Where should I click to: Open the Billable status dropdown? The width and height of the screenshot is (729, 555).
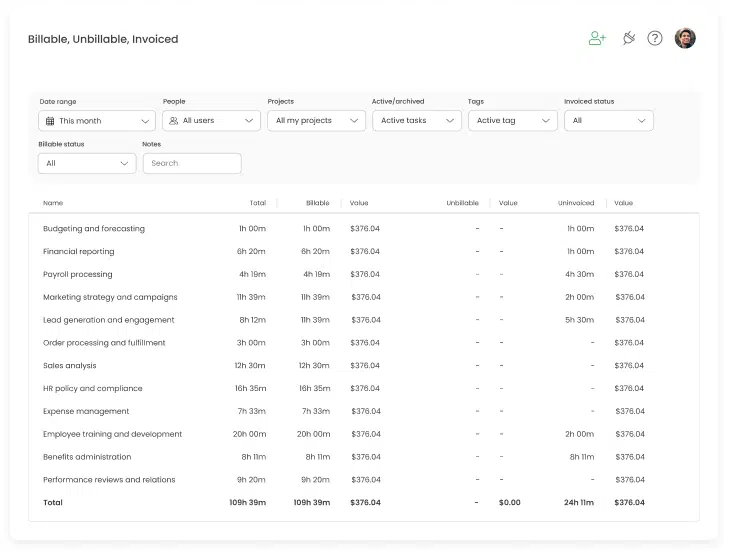click(x=87, y=163)
